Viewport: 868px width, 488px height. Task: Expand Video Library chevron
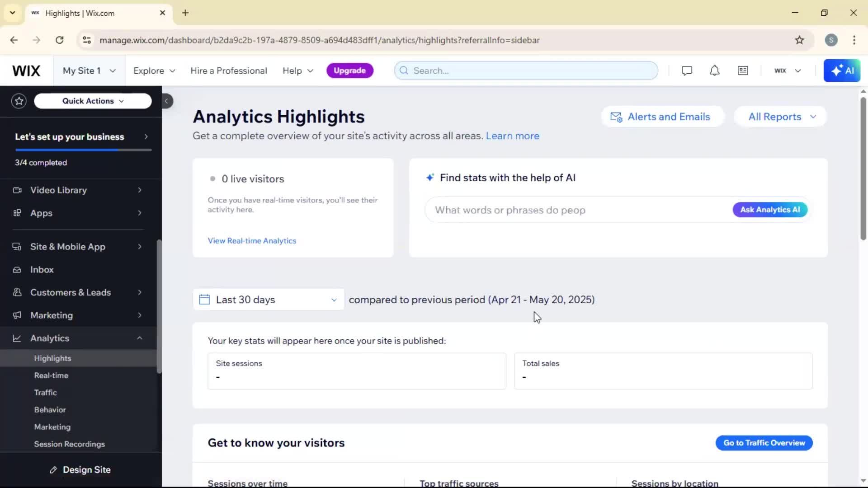140,190
